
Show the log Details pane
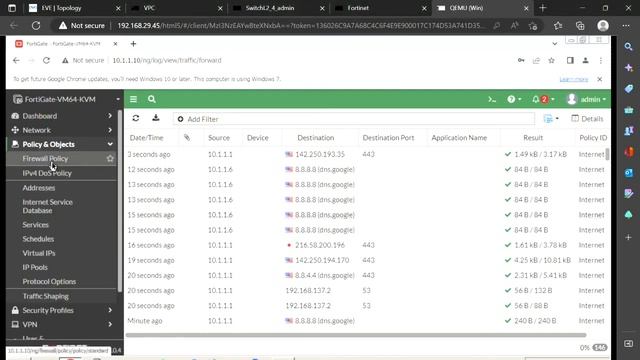(587, 119)
